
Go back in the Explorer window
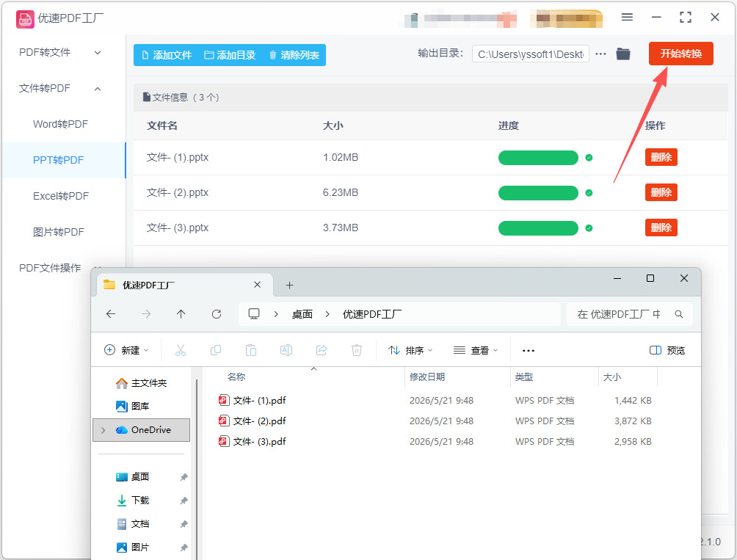(x=111, y=314)
